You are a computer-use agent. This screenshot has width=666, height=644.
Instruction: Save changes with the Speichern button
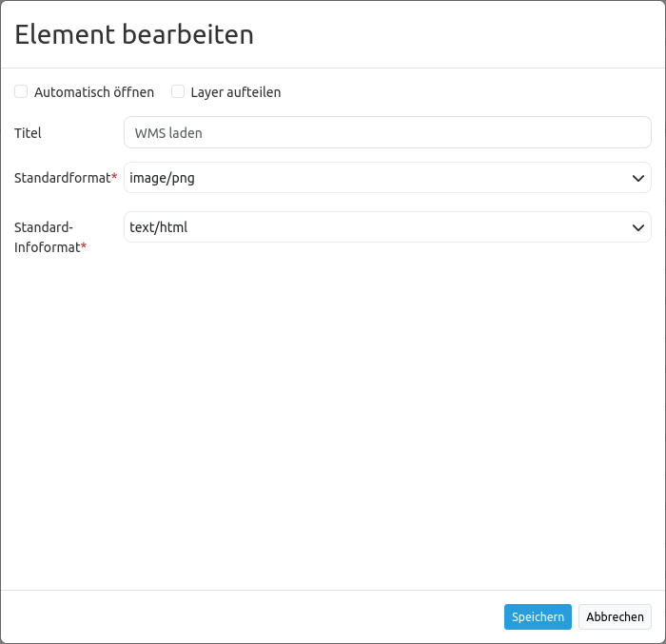(538, 617)
